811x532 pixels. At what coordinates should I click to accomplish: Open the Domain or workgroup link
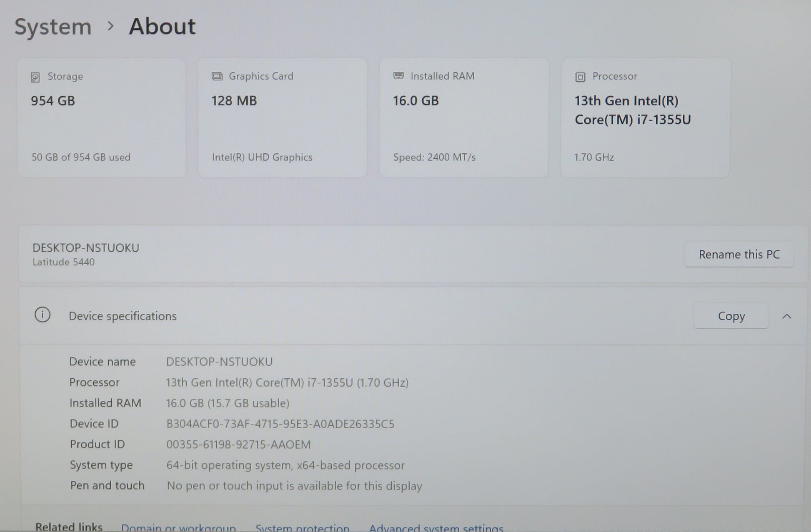click(178, 527)
